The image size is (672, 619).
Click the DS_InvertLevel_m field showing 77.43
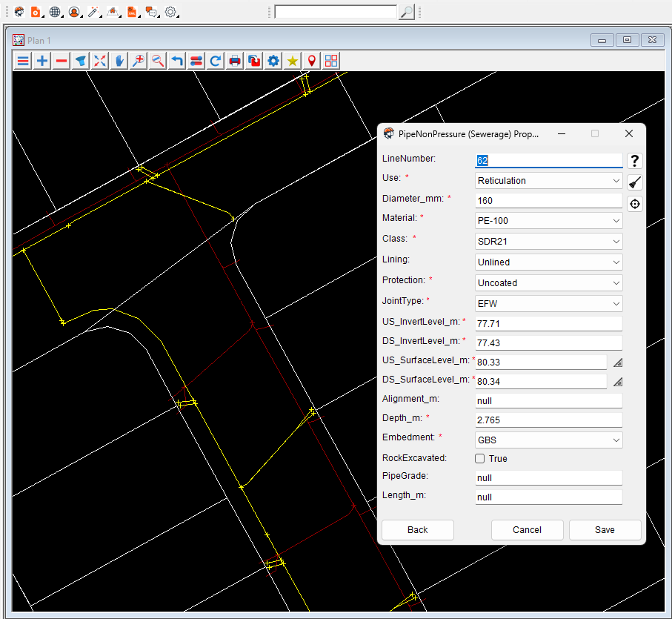tap(548, 343)
